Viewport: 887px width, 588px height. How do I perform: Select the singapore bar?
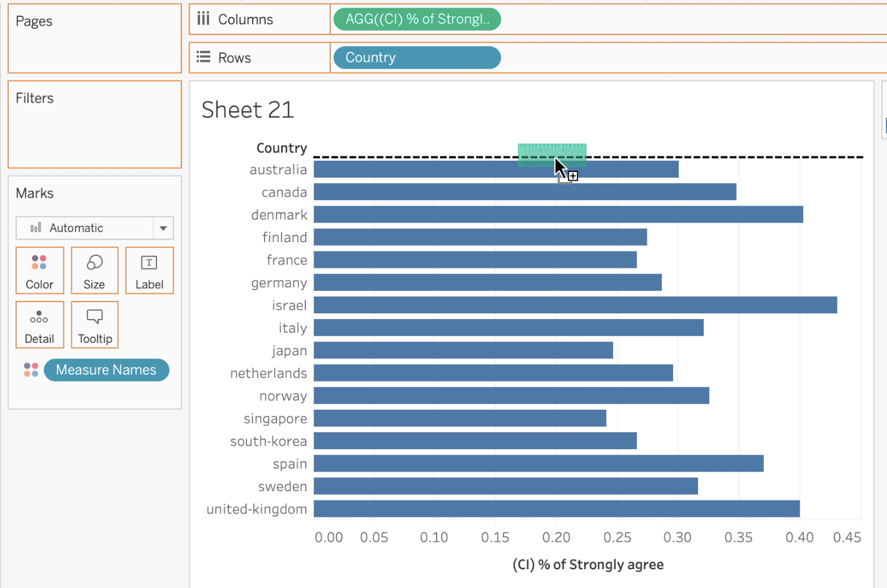tap(460, 418)
